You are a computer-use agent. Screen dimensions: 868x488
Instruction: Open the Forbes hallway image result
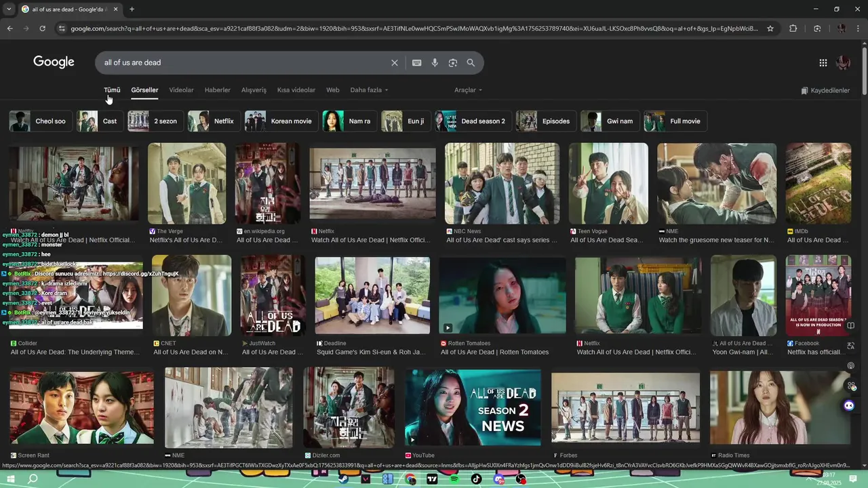click(625, 407)
